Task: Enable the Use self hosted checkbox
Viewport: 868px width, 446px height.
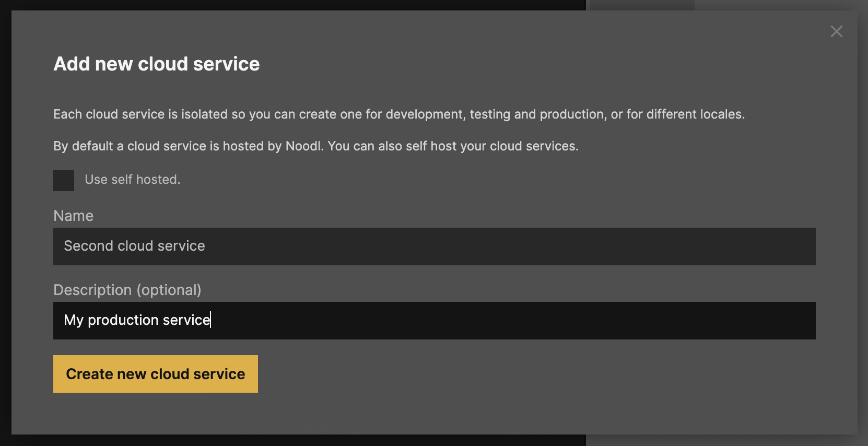Action: (x=64, y=181)
